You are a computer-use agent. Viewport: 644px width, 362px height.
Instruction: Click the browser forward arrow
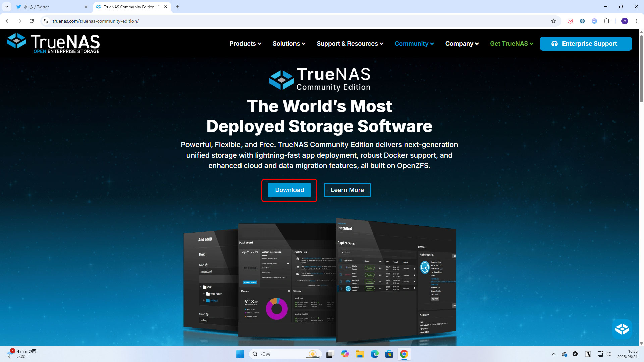pyautogui.click(x=19, y=21)
